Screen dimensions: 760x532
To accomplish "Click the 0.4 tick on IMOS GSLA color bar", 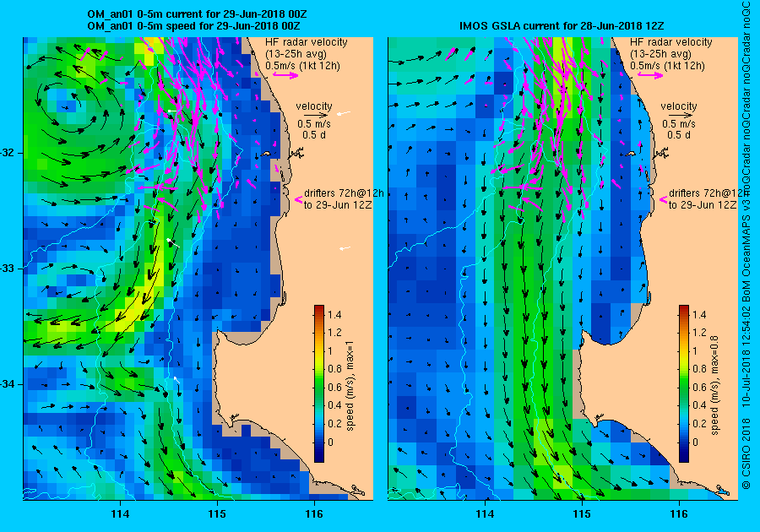I will (699, 405).
